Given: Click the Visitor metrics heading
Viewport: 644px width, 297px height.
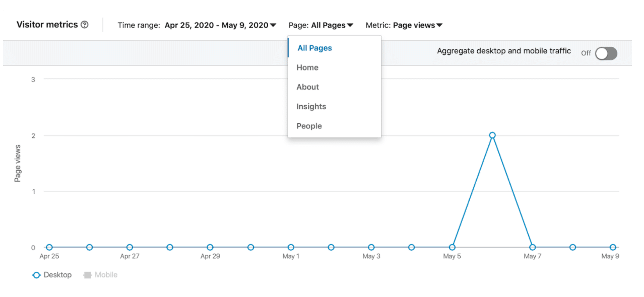Looking at the screenshot, I should (x=47, y=24).
